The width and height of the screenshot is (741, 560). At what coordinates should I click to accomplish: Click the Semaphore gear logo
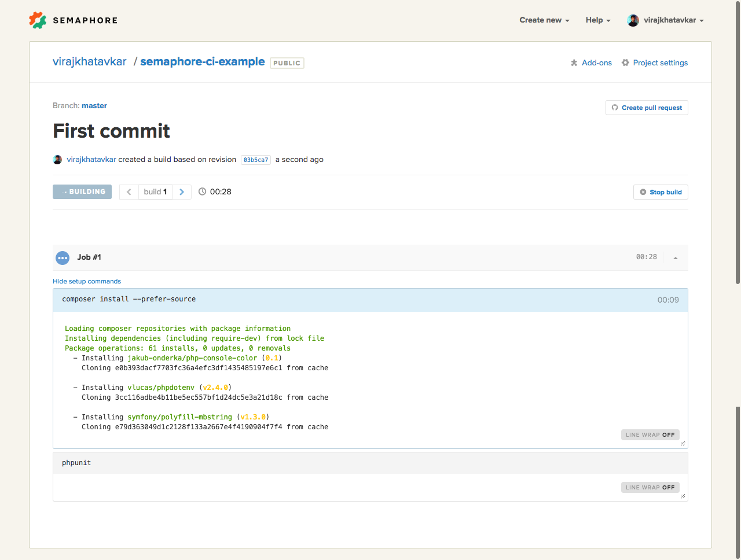click(38, 20)
